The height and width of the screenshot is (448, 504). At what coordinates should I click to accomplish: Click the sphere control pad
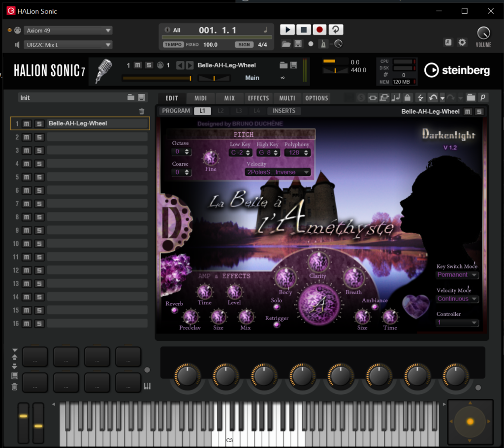click(470, 421)
